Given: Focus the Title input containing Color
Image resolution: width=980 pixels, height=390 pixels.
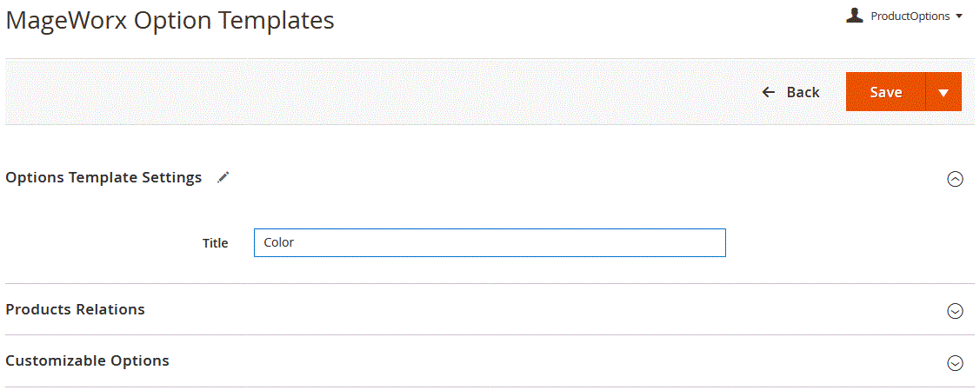Looking at the screenshot, I should 490,242.
